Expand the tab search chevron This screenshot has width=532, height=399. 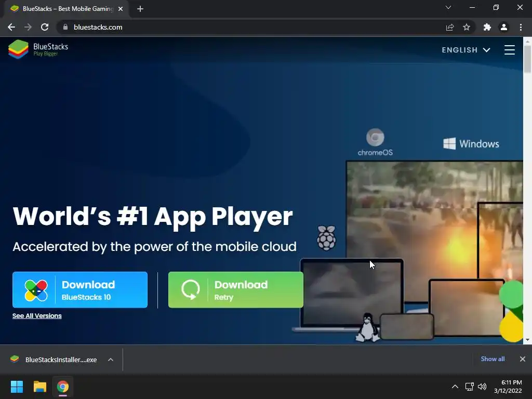448,7
